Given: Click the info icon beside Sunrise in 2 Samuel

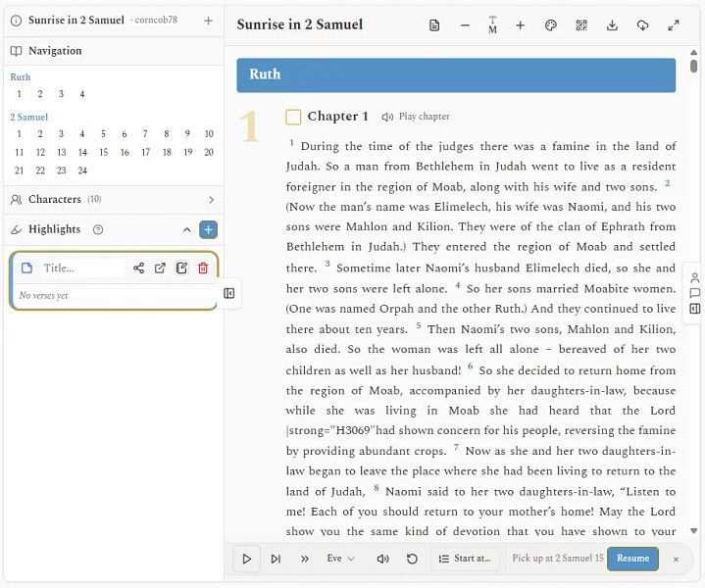Looking at the screenshot, I should 17,21.
